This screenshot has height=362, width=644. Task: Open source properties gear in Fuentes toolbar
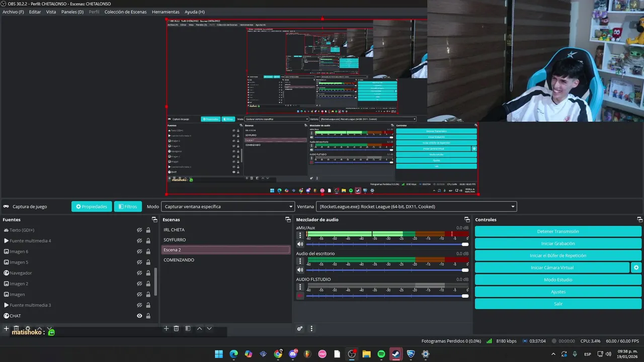coord(28,329)
